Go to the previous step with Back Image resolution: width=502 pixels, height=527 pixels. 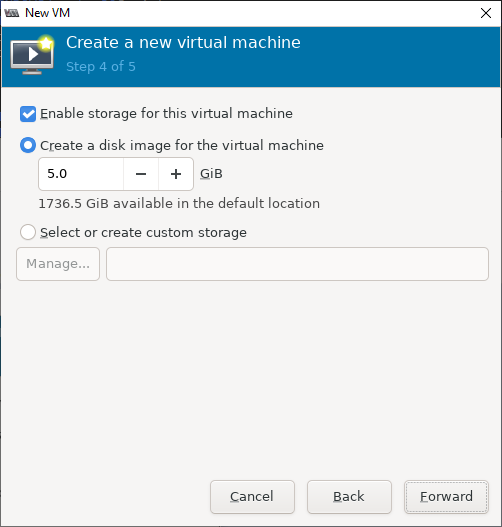click(349, 497)
